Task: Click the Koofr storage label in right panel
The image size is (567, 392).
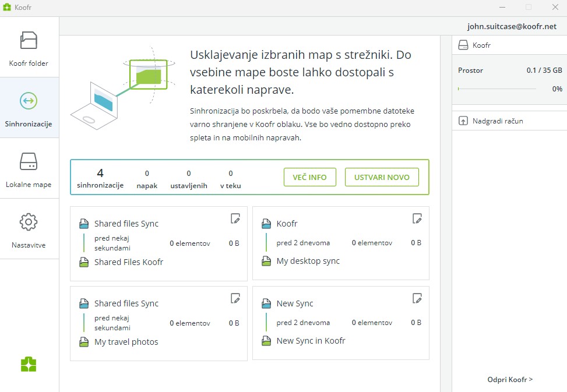Action: coord(481,45)
